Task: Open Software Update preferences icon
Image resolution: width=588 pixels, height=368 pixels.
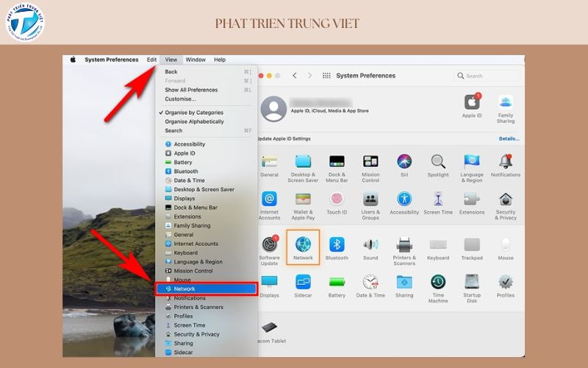Action: 269,245
